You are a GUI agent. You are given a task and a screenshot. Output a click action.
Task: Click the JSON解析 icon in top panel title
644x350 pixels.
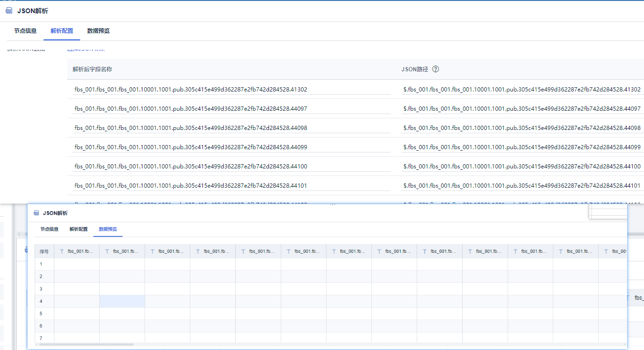(x=9, y=11)
